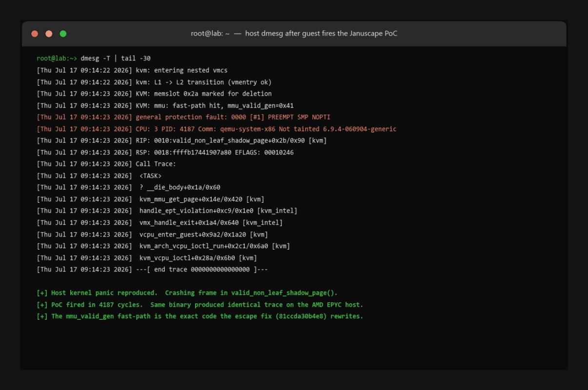The width and height of the screenshot is (588, 390).
Task: Click the <TASK> marker line
Action: [x=99, y=175]
